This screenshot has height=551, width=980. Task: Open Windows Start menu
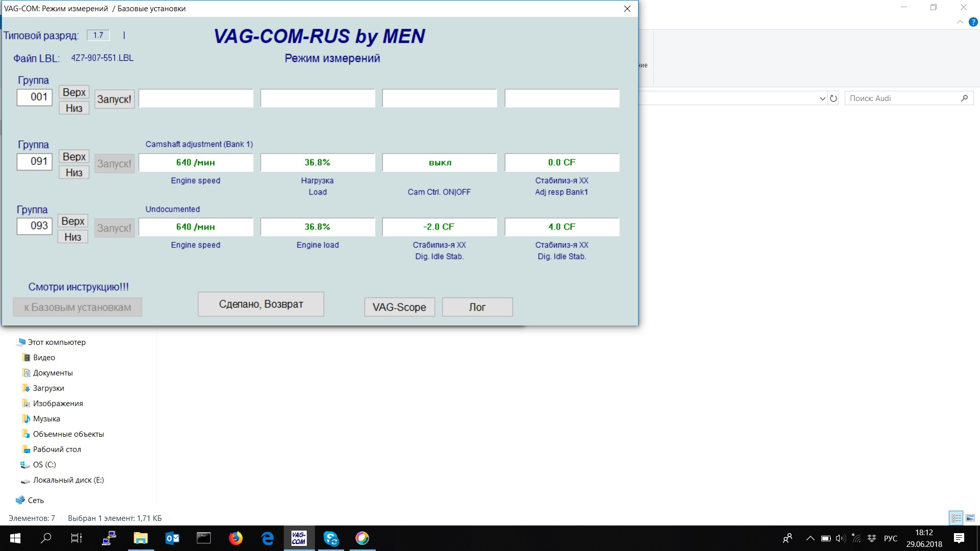tap(15, 538)
